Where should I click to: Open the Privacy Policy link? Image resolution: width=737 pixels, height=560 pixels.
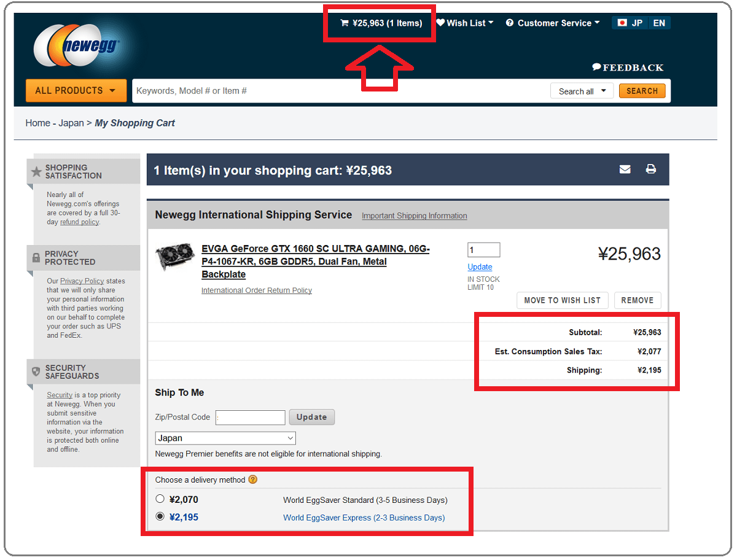pyautogui.click(x=82, y=281)
